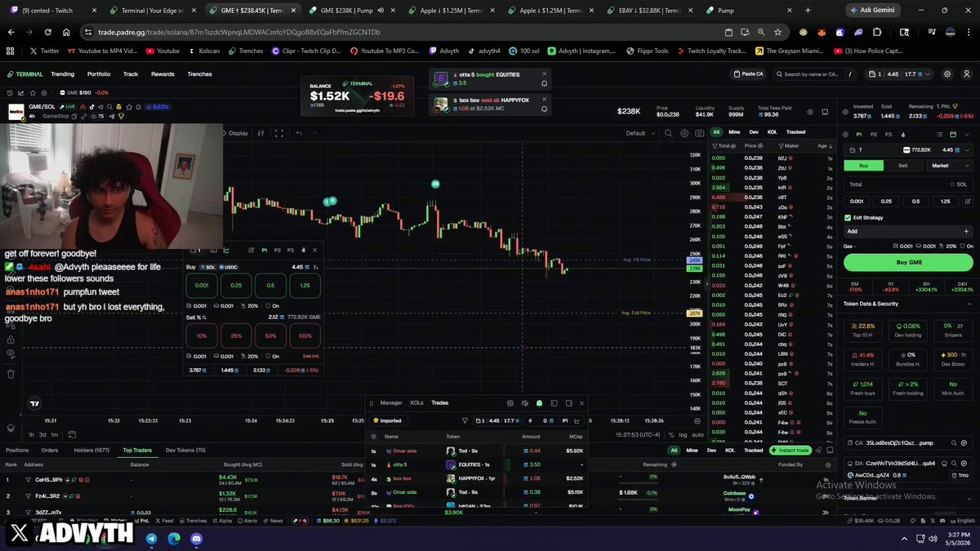This screenshot has width=980, height=551.
Task: Collapse the Token Data & Security section
Action: tap(969, 304)
